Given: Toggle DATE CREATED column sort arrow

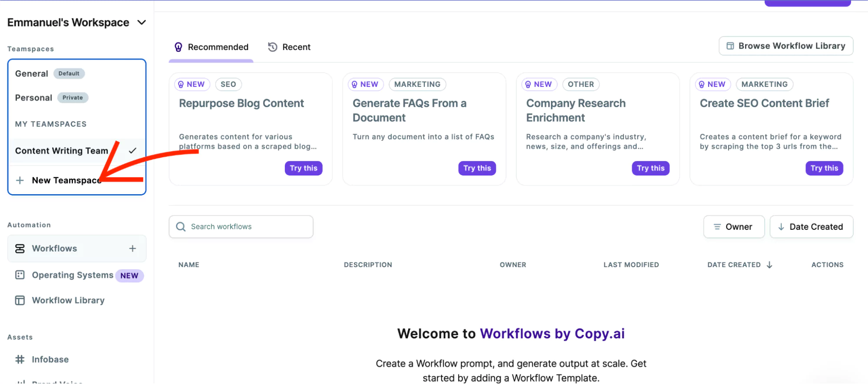Looking at the screenshot, I should [769, 265].
